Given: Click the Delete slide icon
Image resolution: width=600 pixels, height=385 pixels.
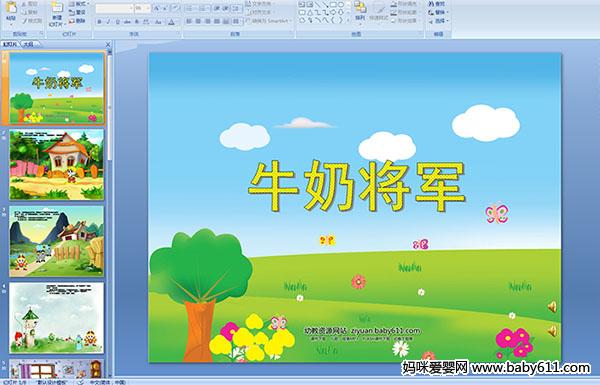Looking at the screenshot, I should (x=77, y=21).
